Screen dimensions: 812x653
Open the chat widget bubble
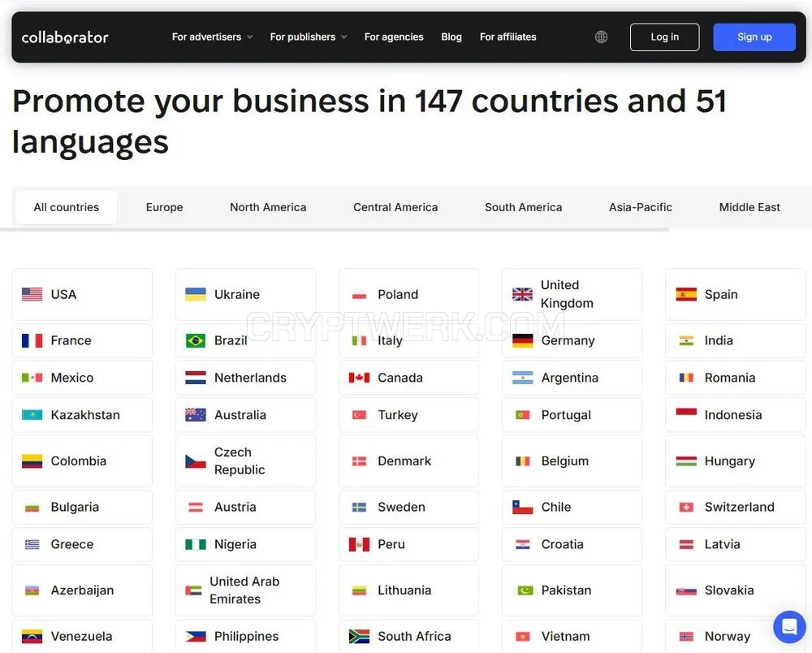click(x=789, y=626)
